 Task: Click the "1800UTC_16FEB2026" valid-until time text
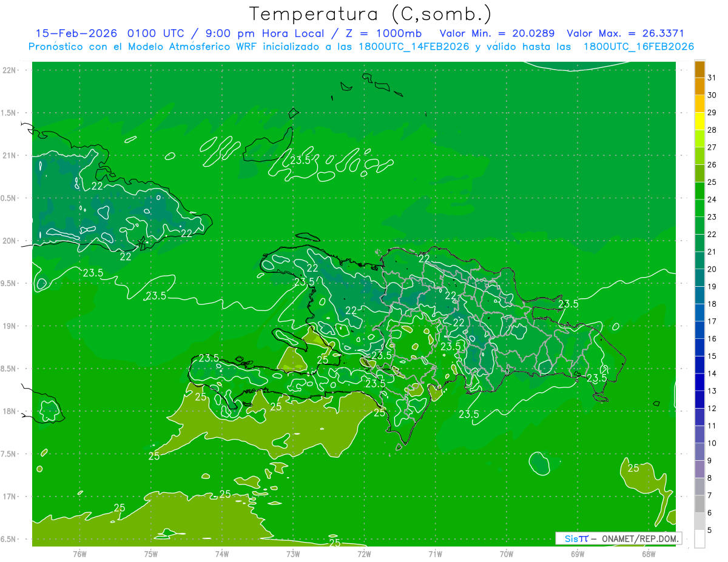pyautogui.click(x=639, y=47)
